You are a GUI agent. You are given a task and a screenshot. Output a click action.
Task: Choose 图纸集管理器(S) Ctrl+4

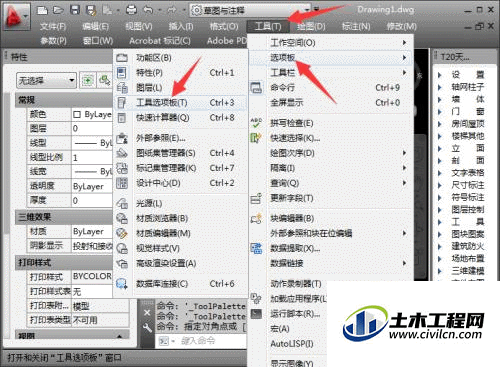(181, 153)
